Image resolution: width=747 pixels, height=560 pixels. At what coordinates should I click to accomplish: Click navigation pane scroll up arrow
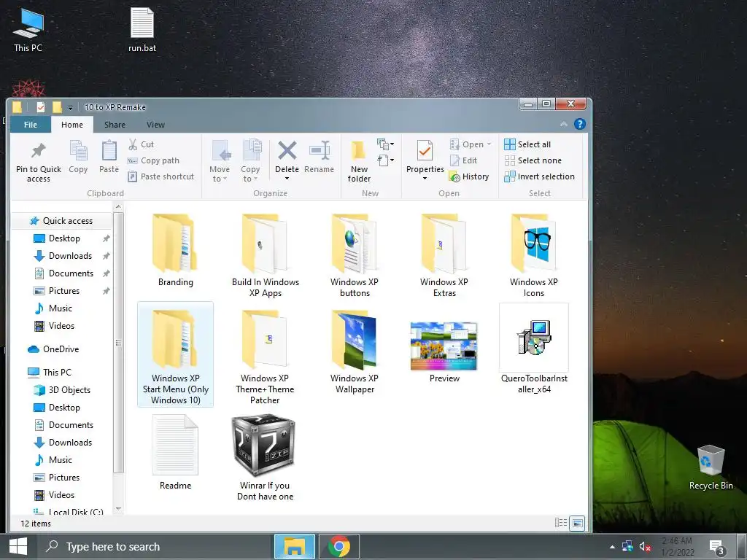pyautogui.click(x=119, y=206)
